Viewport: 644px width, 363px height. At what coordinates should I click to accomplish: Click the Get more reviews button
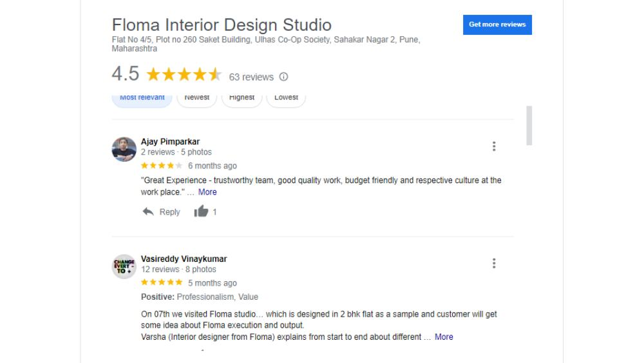pyautogui.click(x=497, y=25)
